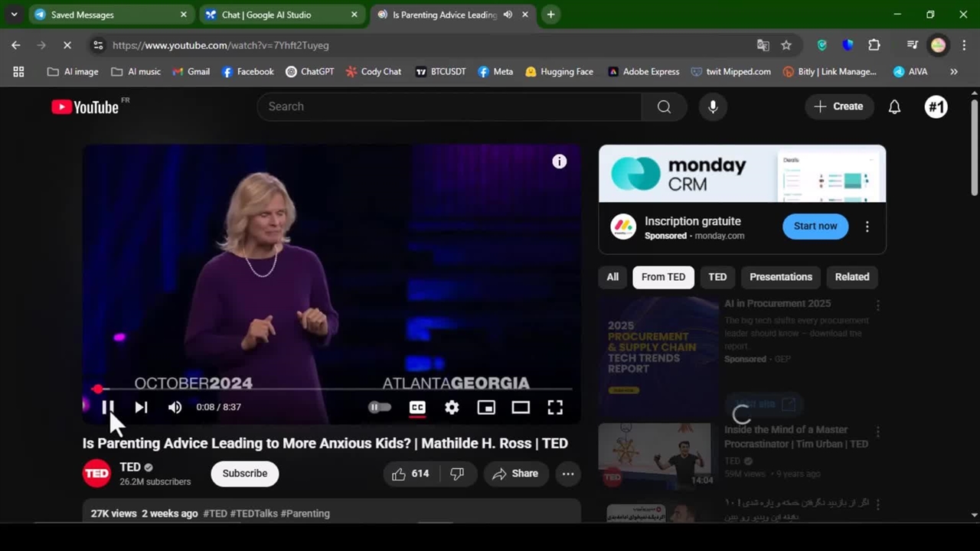Screen dimensions: 980x551
Task: Mute the video volume
Action: [175, 407]
